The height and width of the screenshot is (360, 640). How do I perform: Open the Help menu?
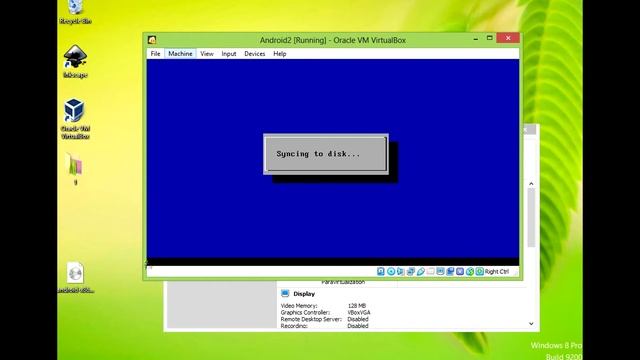click(x=280, y=54)
